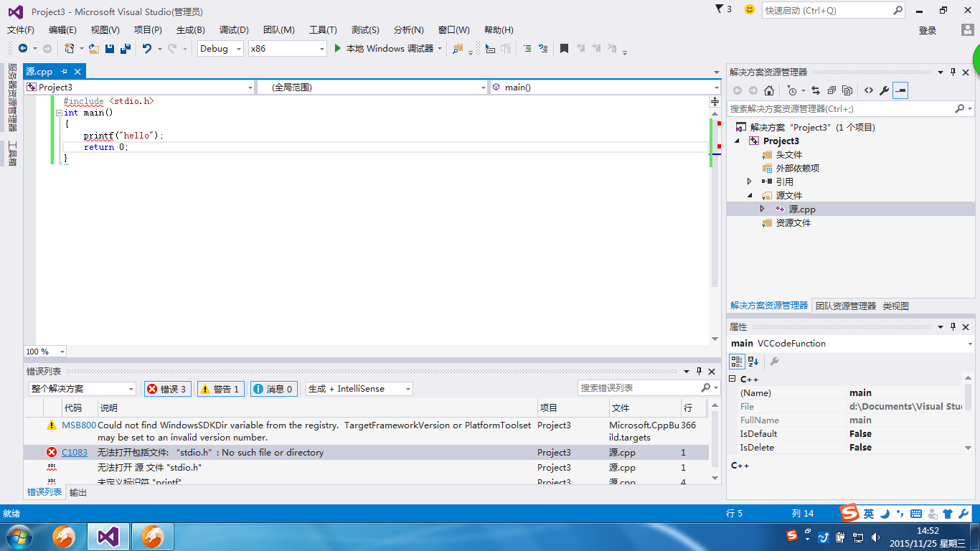Select the 外部依赖项 node
980x551 pixels.
coord(798,169)
